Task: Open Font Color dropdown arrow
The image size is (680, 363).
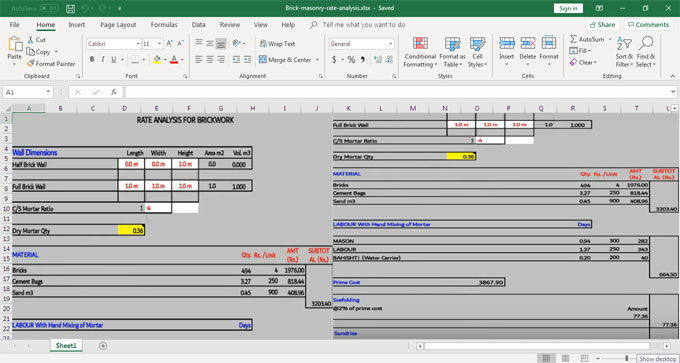Action: [x=182, y=59]
